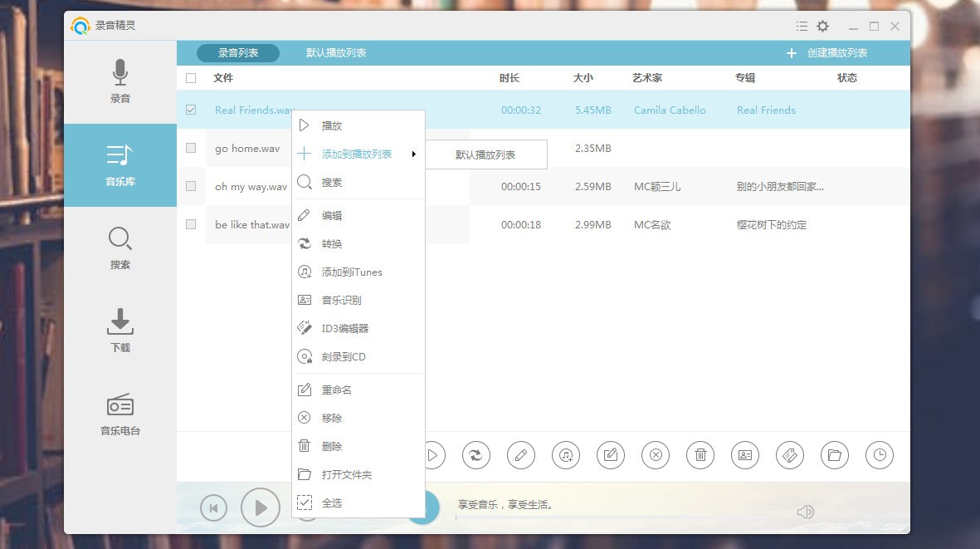980x549 pixels.
Task: Click the 樱花树下的约定 album cell
Action: (772, 225)
